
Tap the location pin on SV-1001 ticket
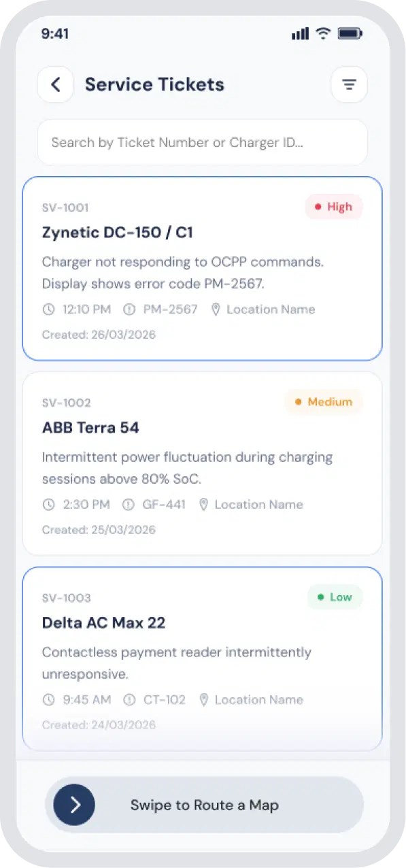(216, 310)
